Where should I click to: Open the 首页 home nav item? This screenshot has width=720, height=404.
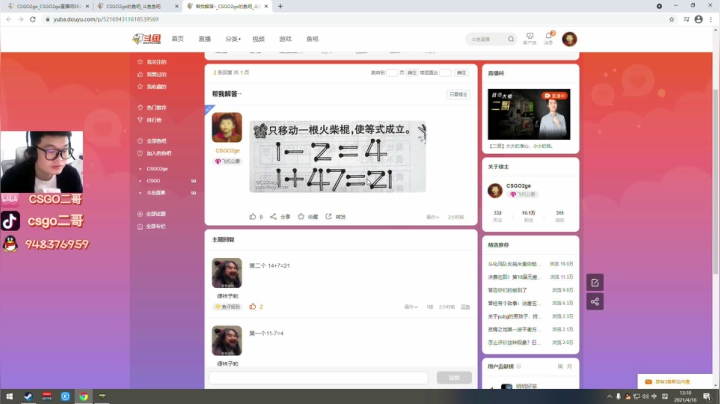pos(178,39)
